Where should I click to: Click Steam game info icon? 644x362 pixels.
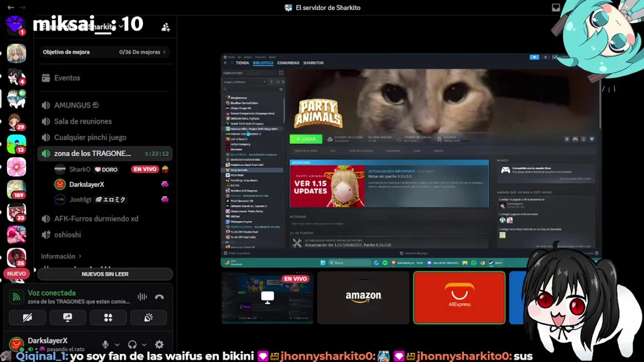(x=583, y=139)
